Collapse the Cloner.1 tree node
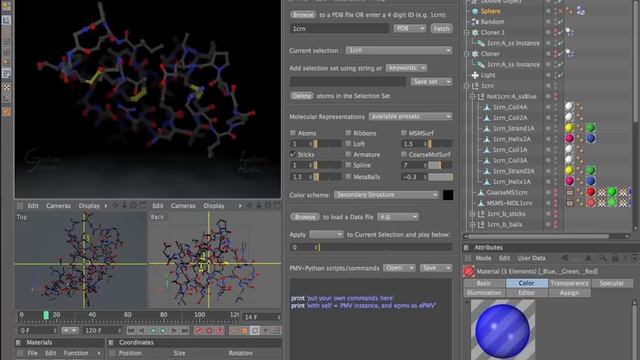 pos(466,32)
